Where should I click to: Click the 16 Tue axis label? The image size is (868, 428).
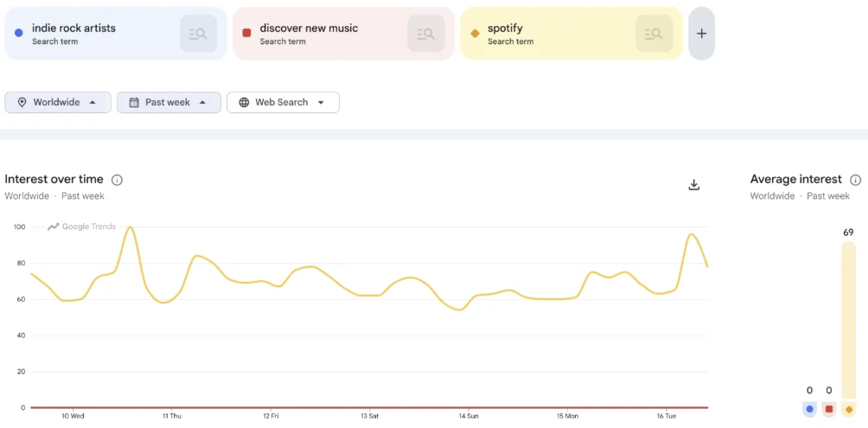(667, 416)
